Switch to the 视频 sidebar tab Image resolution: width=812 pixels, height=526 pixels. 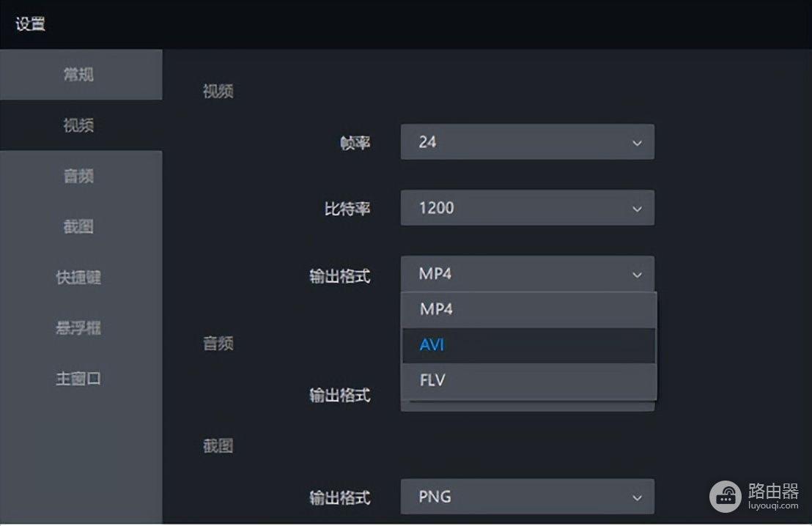[78, 125]
